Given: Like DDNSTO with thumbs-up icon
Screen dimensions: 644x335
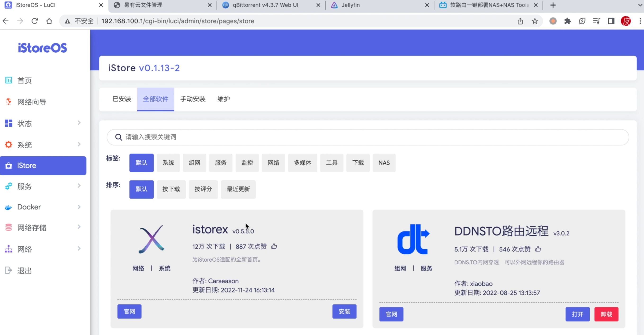Looking at the screenshot, I should coord(538,249).
